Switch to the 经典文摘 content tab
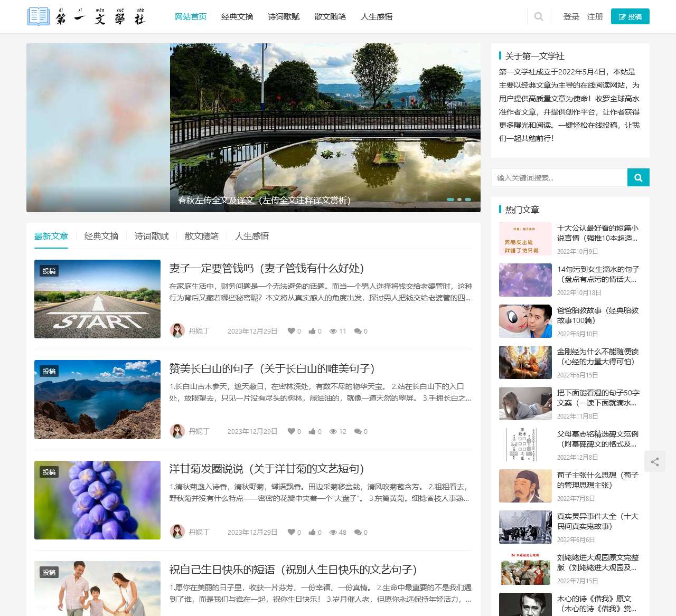The image size is (676, 616). (x=101, y=236)
